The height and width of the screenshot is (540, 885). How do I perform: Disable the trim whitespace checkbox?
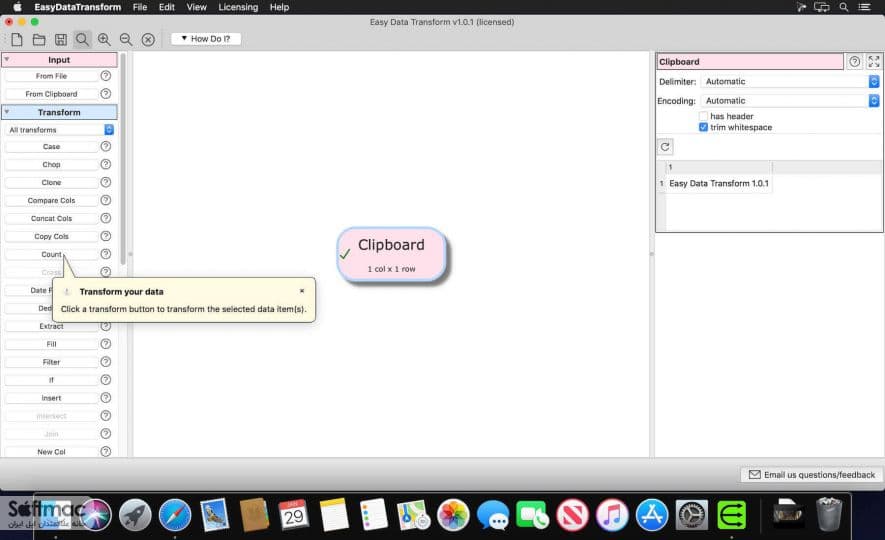click(x=703, y=127)
